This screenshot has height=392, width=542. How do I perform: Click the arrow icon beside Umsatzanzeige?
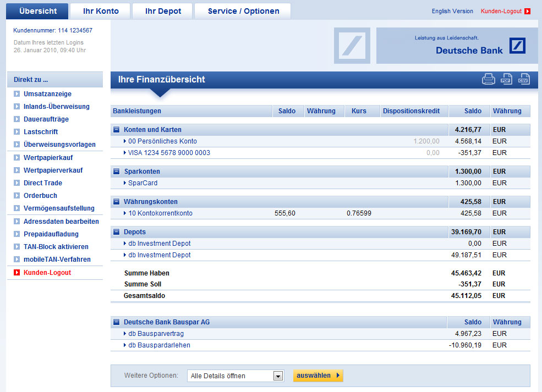17,94
